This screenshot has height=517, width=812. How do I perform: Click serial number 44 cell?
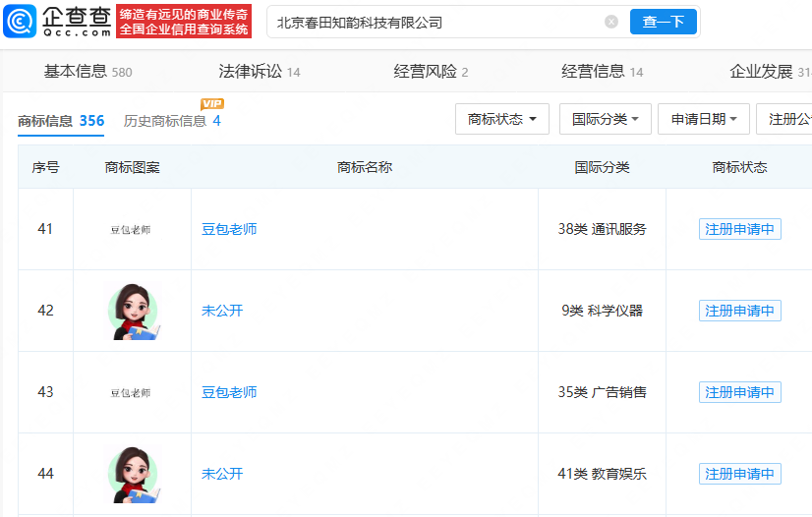(x=45, y=474)
